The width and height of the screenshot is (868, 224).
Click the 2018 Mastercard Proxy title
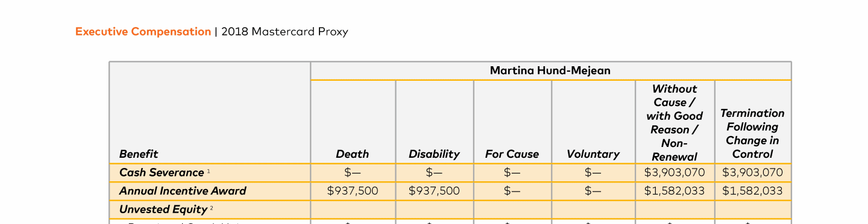pos(285,32)
